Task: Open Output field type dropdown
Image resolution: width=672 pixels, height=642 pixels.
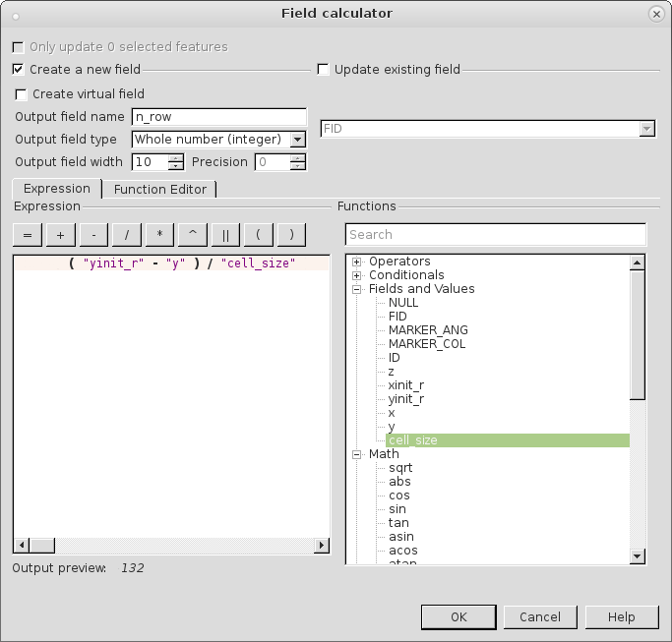Action: (x=218, y=140)
